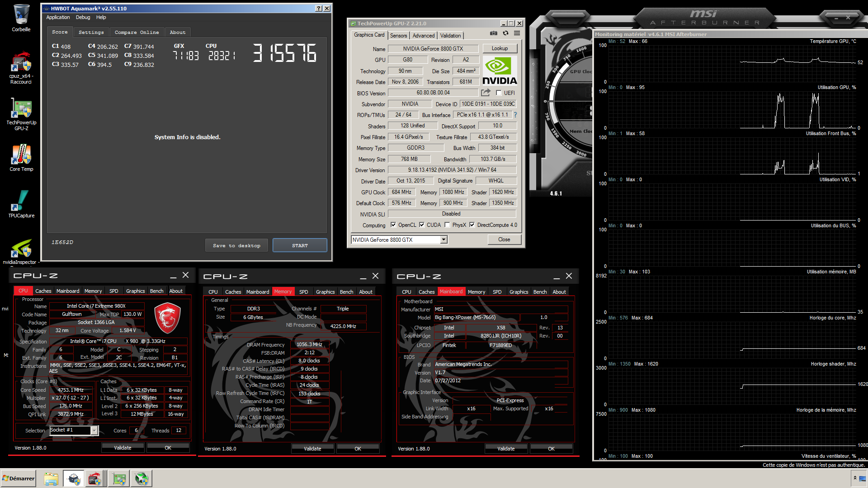Open the Application menu in HWBOT Aquamark
This screenshot has height=488, width=868.
point(58,17)
